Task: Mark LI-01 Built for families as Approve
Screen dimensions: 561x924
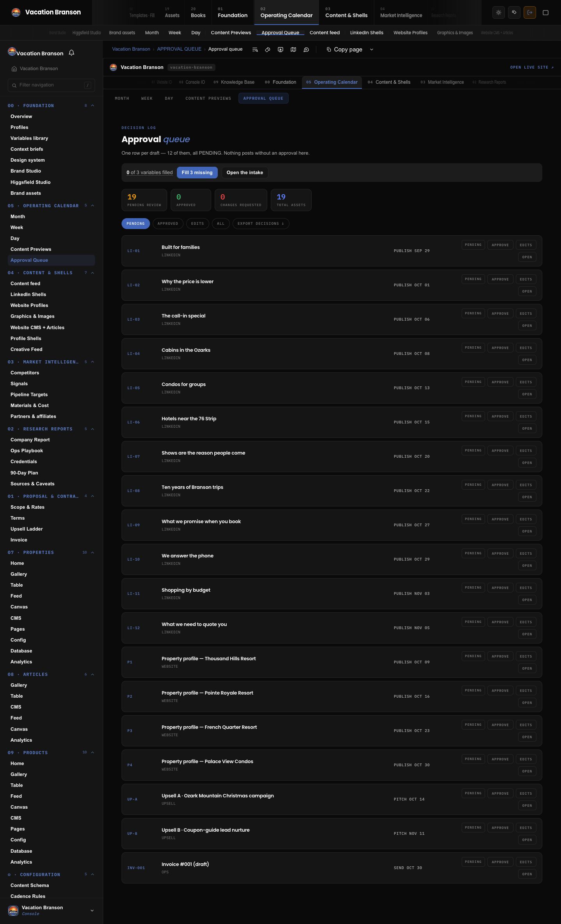Action: click(500, 245)
